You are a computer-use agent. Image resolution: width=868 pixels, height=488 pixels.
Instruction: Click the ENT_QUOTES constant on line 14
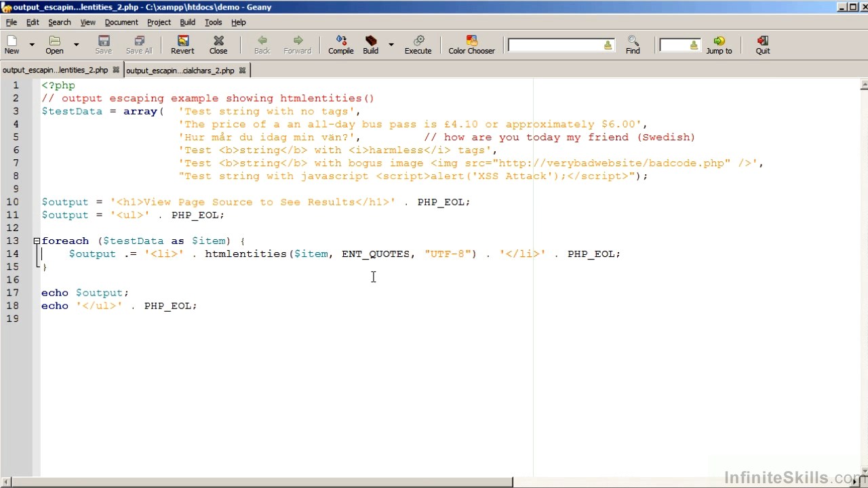point(376,253)
